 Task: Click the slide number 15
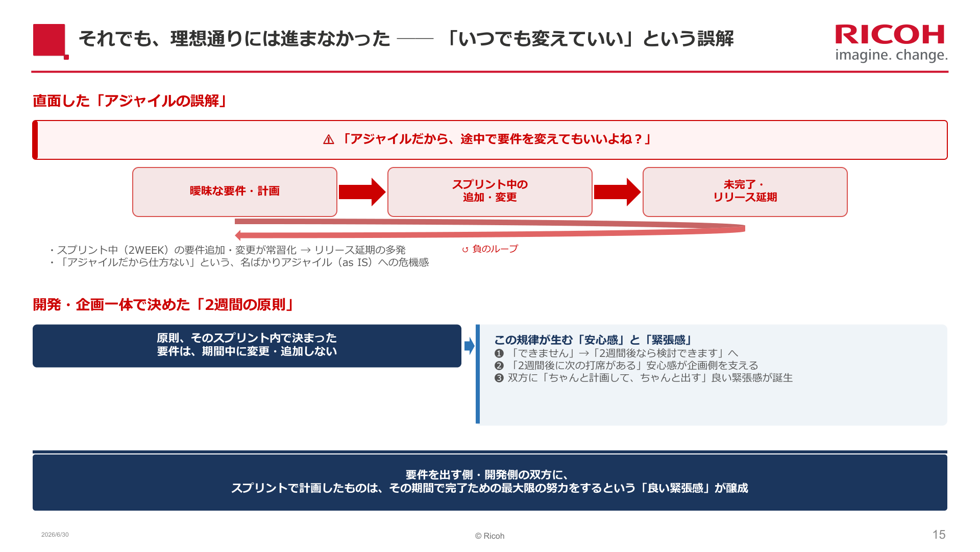point(939,535)
